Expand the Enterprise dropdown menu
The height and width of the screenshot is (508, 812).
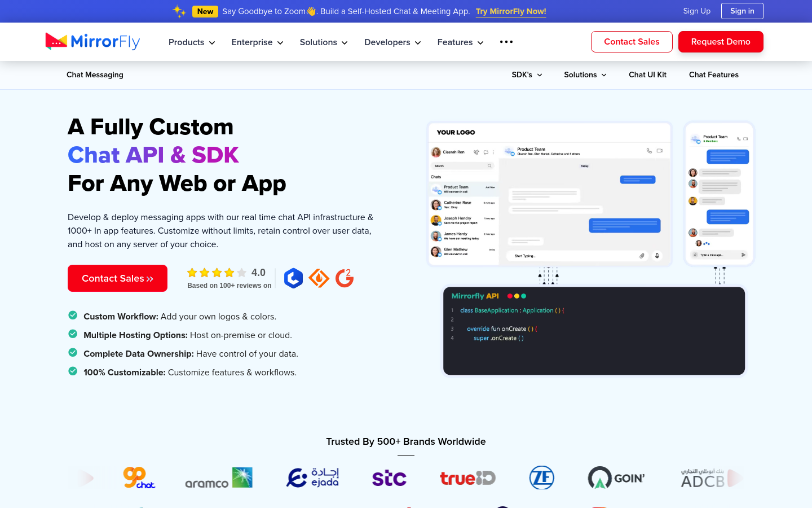[257, 42]
